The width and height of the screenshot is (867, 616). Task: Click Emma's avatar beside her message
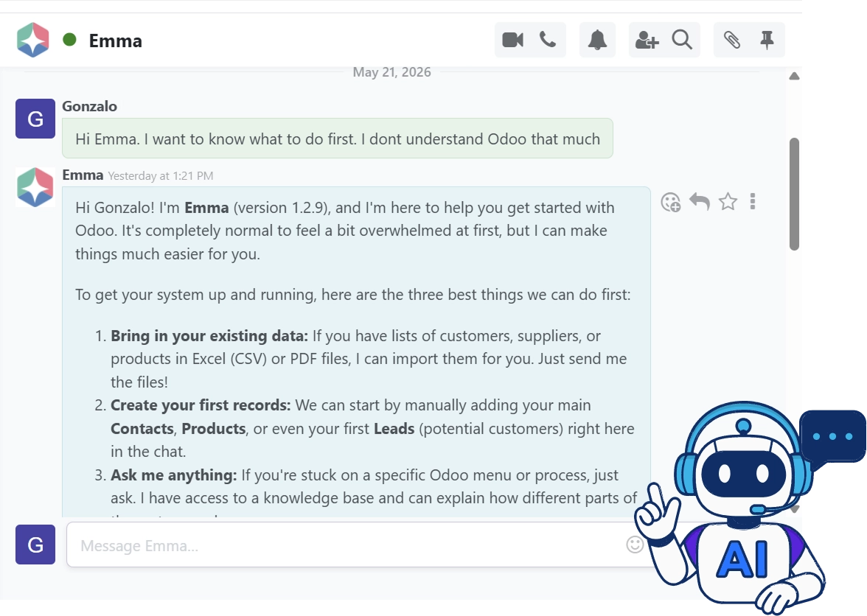coord(35,187)
